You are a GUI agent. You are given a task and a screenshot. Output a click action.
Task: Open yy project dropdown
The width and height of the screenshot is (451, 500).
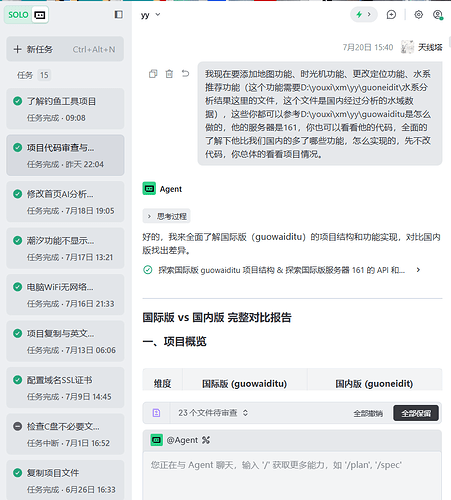tap(151, 15)
